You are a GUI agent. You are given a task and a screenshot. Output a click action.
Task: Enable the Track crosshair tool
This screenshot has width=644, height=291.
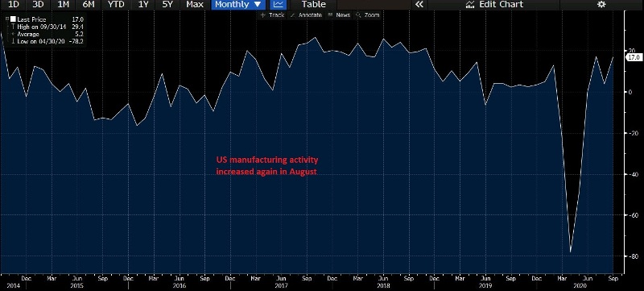coord(272,15)
